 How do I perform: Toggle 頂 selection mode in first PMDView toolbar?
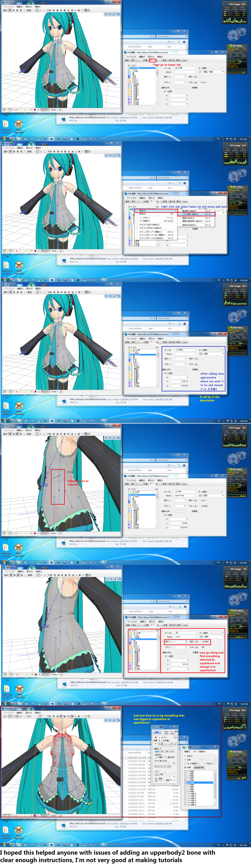9,10
